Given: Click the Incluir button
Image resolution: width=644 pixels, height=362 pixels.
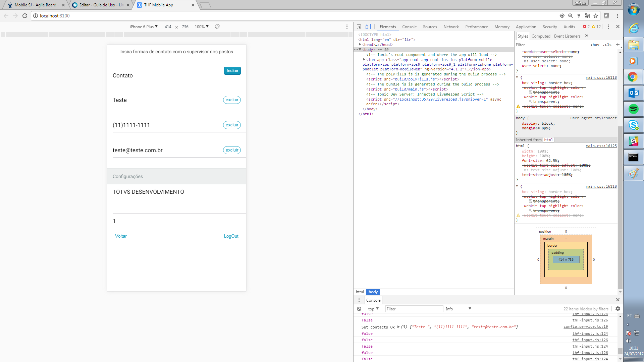Looking at the screenshot, I should coord(232,71).
